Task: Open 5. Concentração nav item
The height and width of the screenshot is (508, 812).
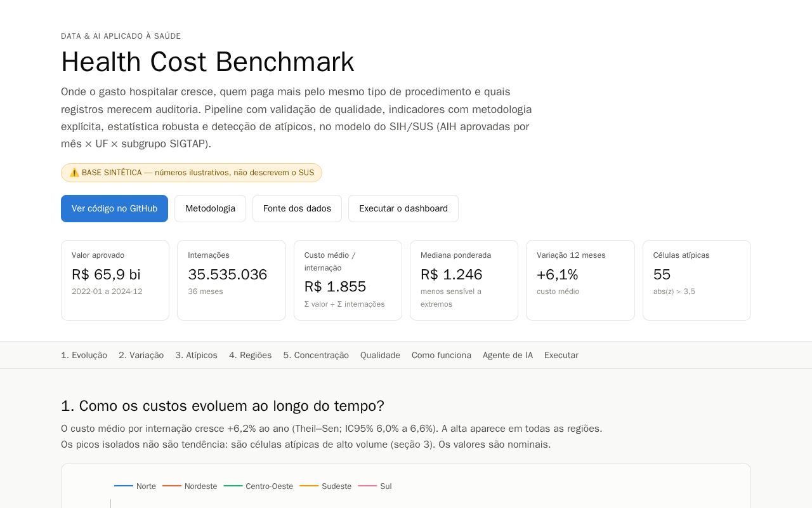Action: coord(316,355)
